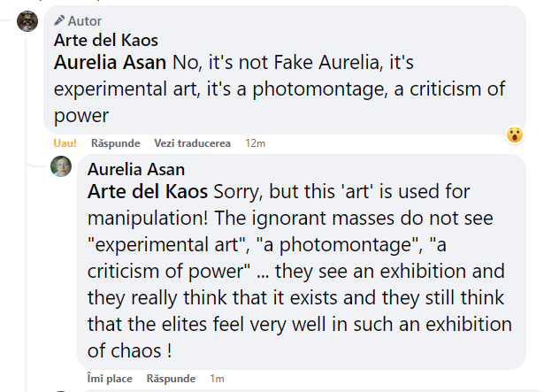Open Arte del Kaos profile picture

27,21
